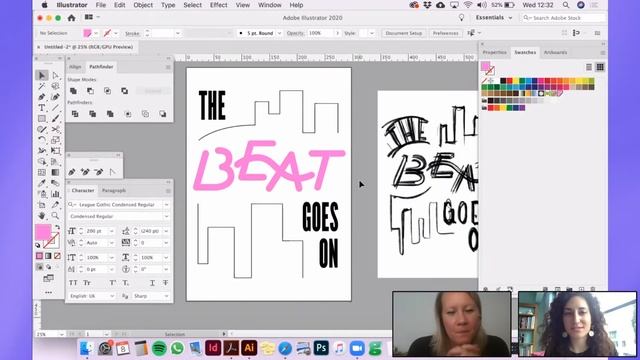Viewport: 640px width, 360px height.
Task: Switch to the Paragraph tab
Action: click(x=114, y=191)
